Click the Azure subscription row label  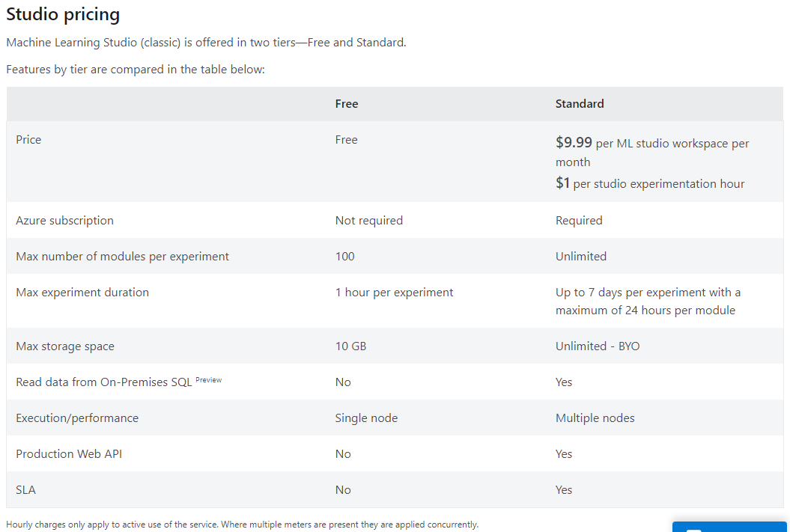(64, 221)
